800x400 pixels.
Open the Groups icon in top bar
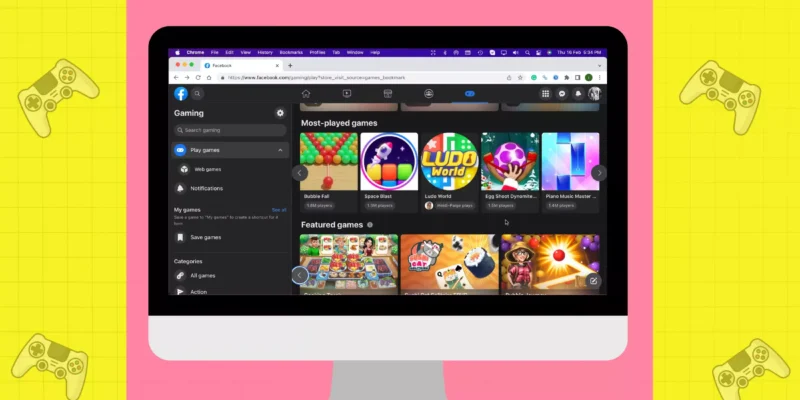pyautogui.click(x=429, y=93)
